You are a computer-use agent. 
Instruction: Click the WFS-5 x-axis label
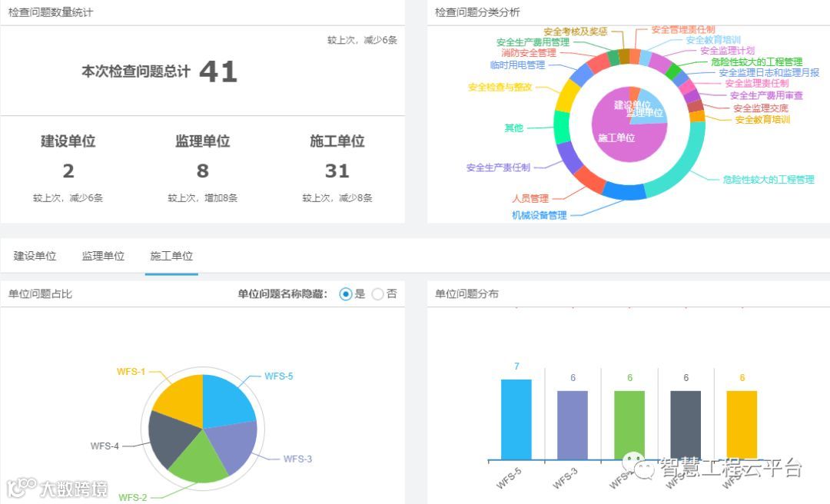click(510, 478)
